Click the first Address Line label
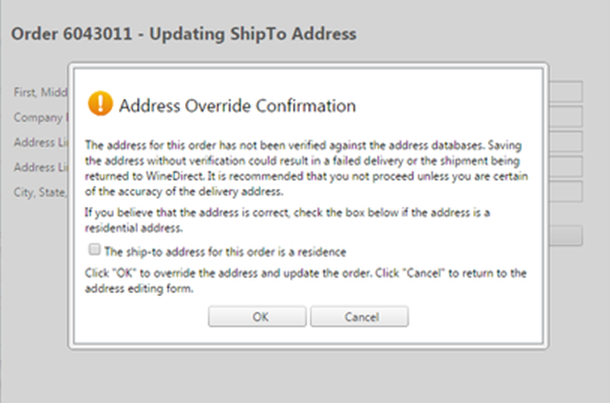Screen dimensions: 610x403 click(40, 142)
